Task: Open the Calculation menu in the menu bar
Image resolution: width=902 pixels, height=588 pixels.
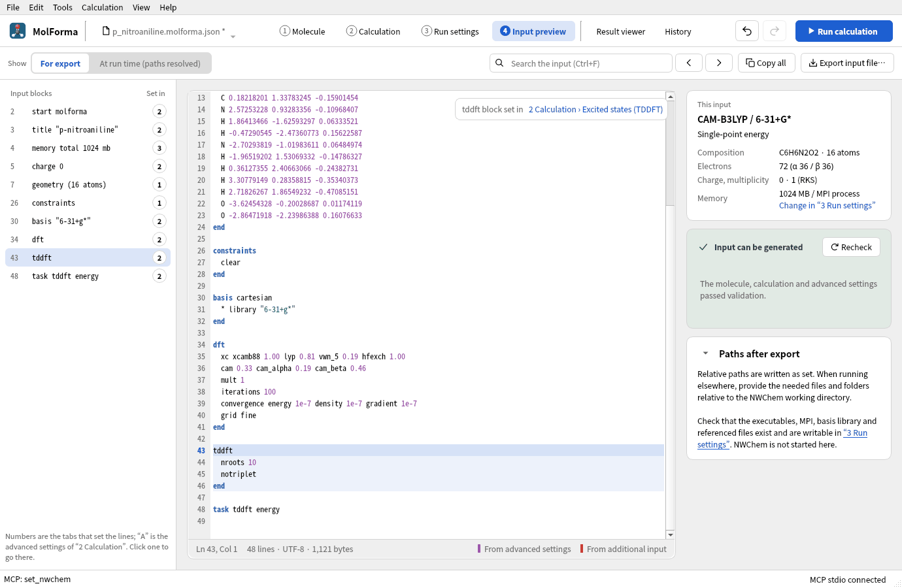Action: [102, 7]
